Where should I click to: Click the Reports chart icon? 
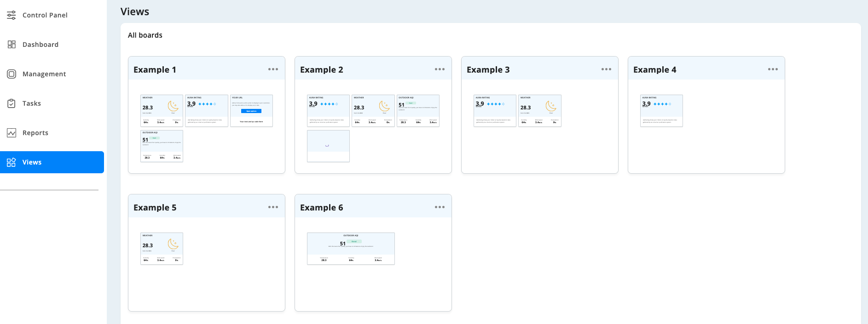point(12,133)
